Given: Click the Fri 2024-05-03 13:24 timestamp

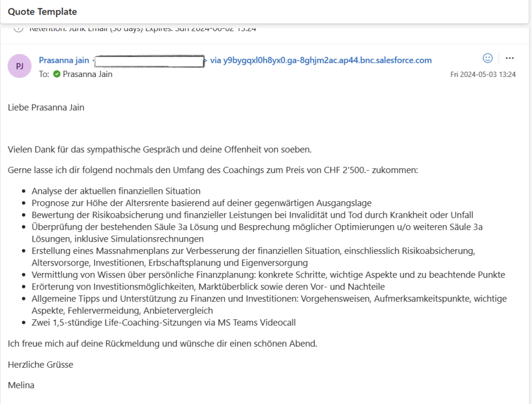Looking at the screenshot, I should [483, 75].
